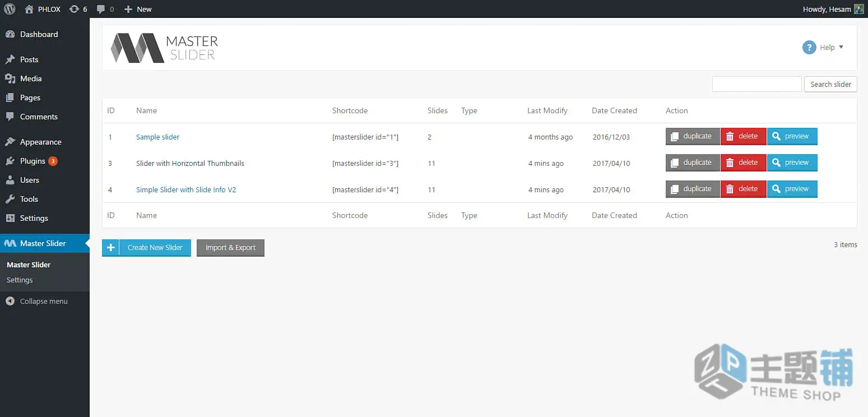Click the Master Slider M sidebar icon
The height and width of the screenshot is (417, 868).
(10, 243)
